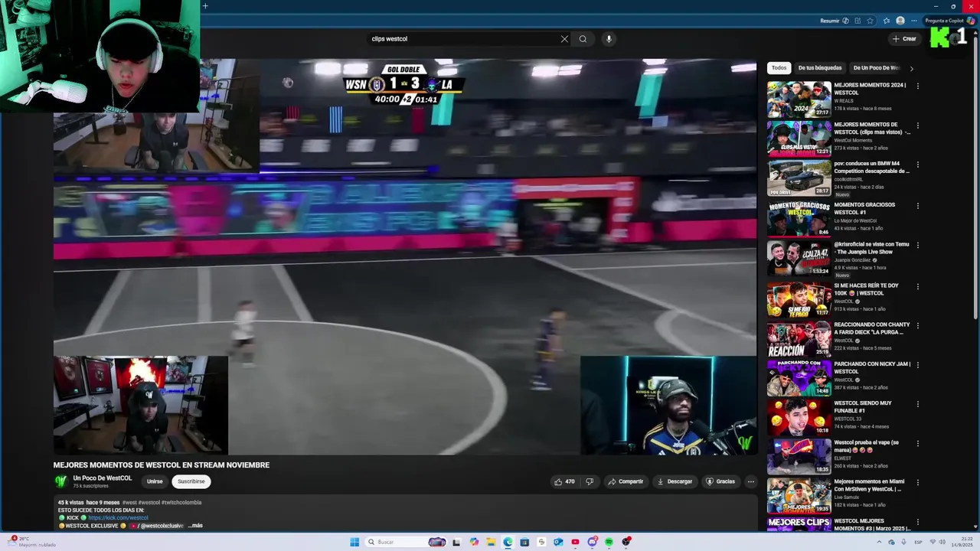Viewport: 980px width, 551px height.
Task: Open Un Poco De WestCOL channel name
Action: point(103,478)
